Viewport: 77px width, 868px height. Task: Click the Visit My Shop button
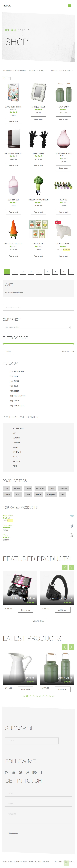tap(38, 621)
